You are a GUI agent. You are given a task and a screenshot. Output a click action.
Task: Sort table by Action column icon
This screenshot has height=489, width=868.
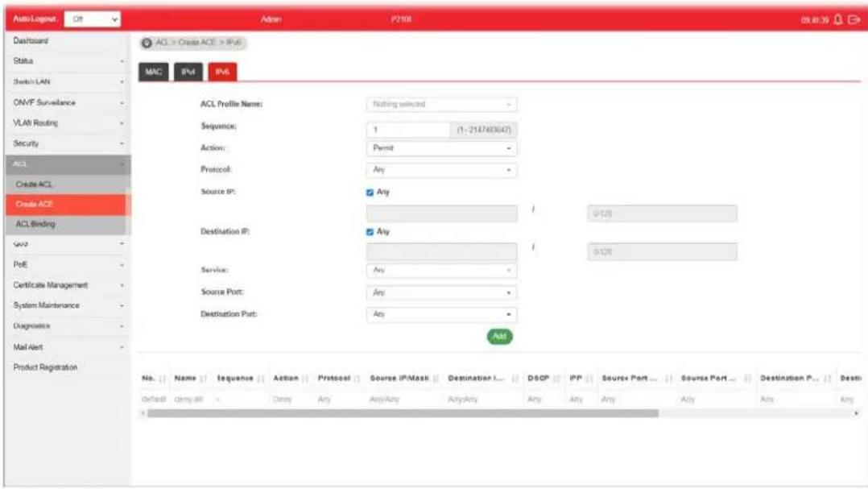tap(305, 379)
